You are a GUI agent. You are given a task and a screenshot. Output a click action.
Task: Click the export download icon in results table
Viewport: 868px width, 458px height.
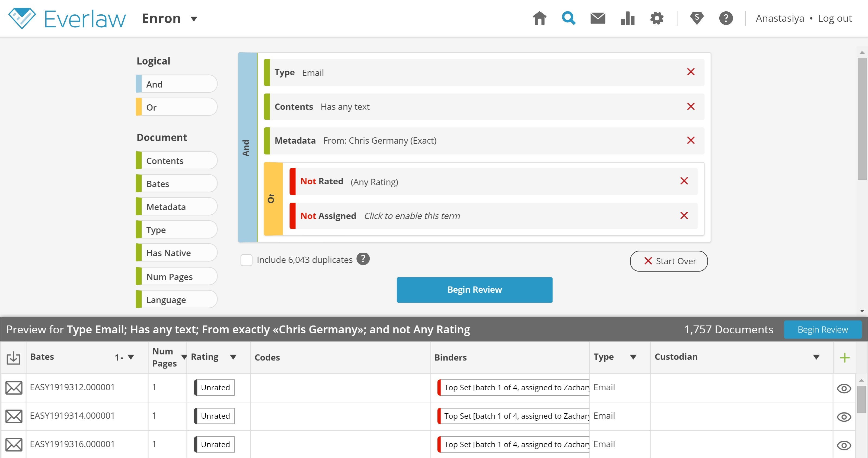14,358
